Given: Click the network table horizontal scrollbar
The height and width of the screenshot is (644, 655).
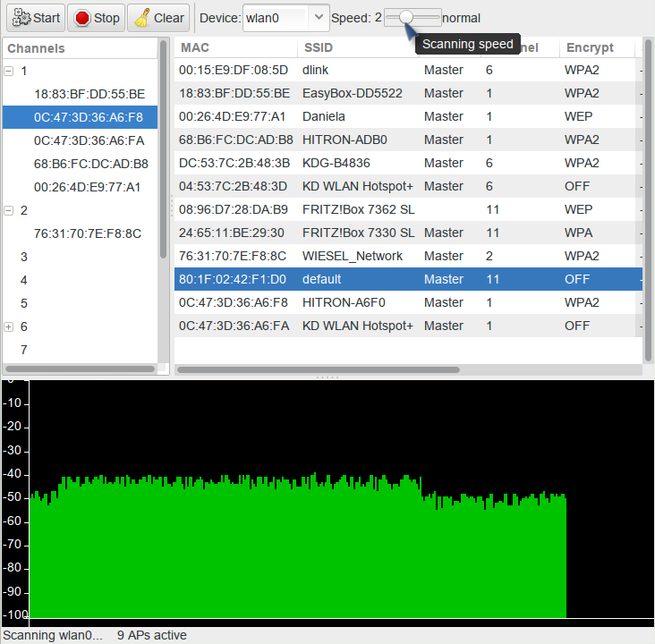Looking at the screenshot, I should point(319,370).
